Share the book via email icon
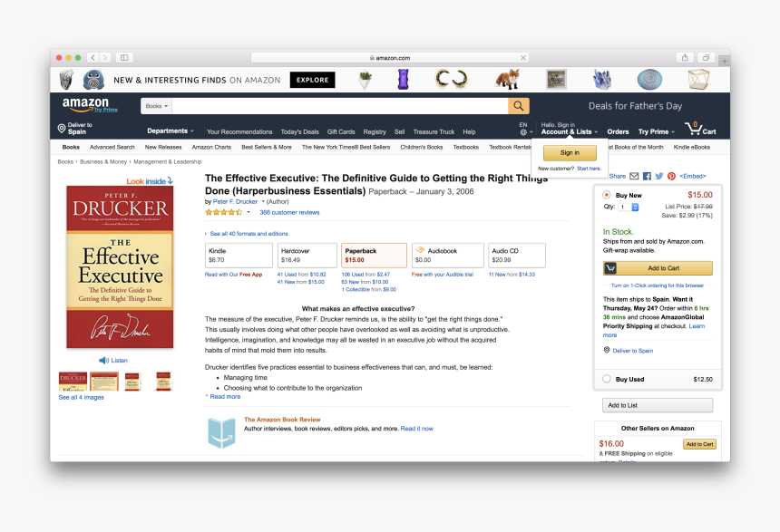The height and width of the screenshot is (532, 780). (634, 176)
